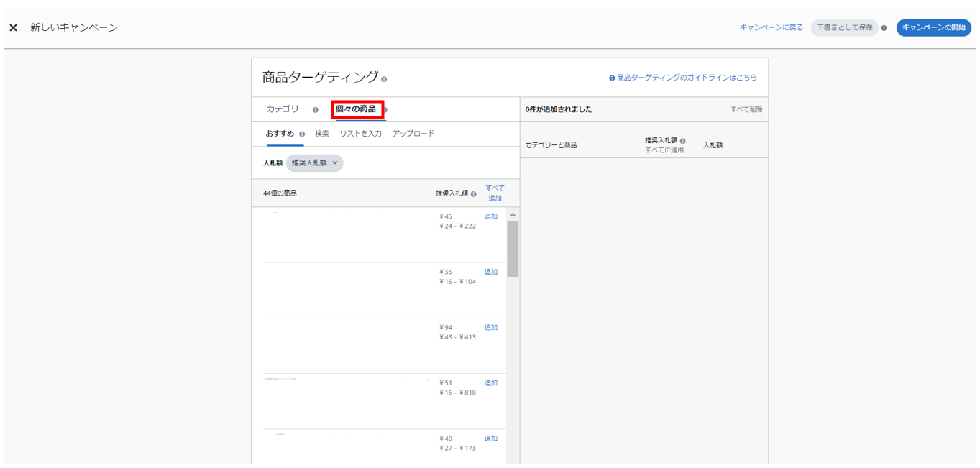Image resolution: width=980 pixels, height=468 pixels.
Task: Close the new campaign page with X
Action: click(13, 27)
